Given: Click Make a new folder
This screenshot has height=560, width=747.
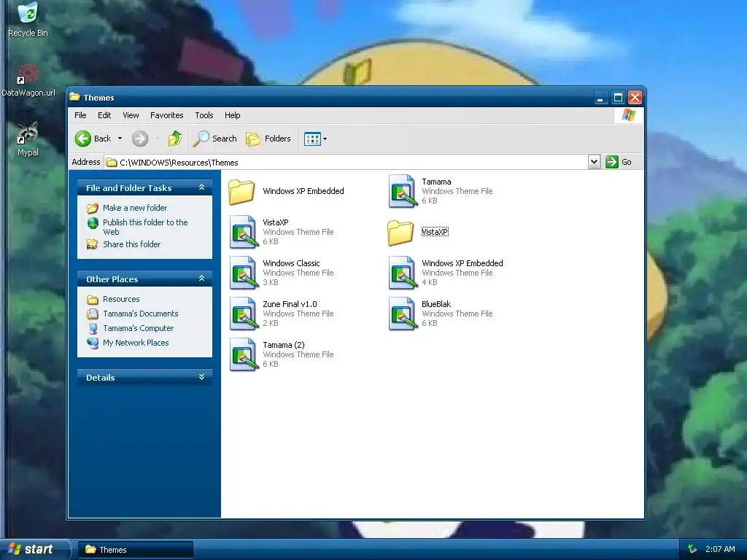Looking at the screenshot, I should click(135, 208).
